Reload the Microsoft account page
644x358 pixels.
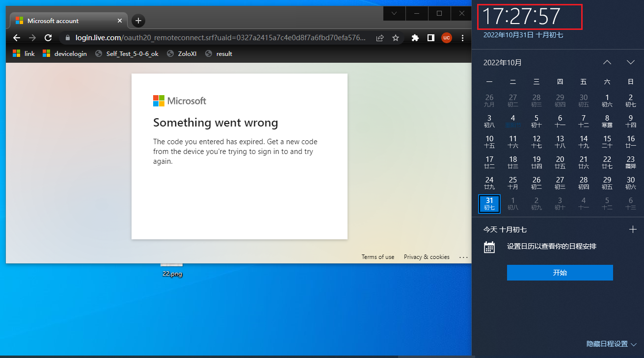(48, 38)
